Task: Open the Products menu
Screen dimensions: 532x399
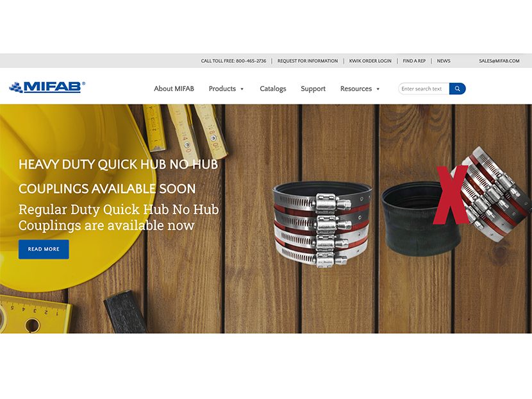Action: click(x=222, y=89)
